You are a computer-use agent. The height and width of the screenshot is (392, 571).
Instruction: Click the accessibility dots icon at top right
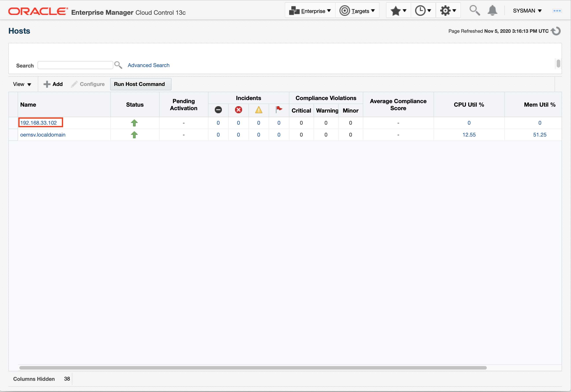click(557, 11)
